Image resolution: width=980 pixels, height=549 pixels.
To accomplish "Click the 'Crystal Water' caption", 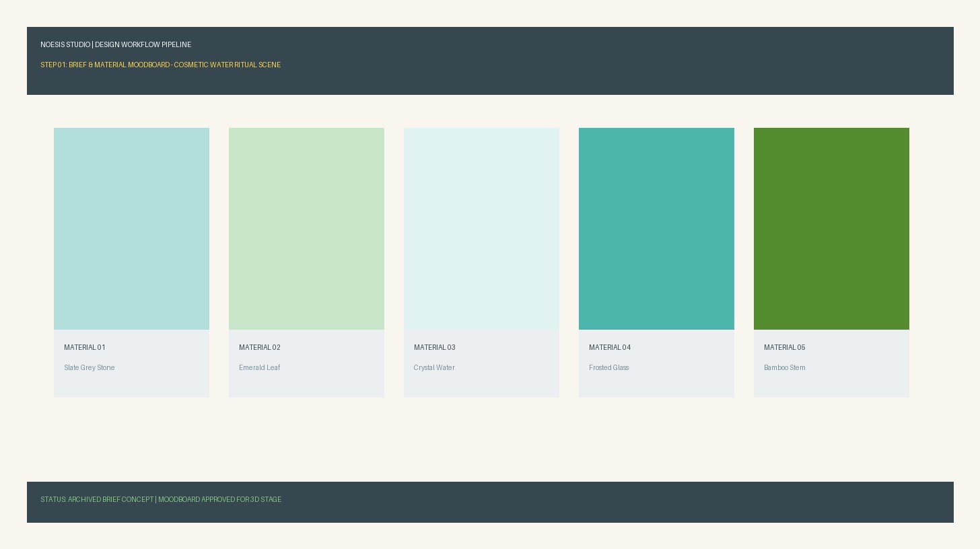I will pos(434,367).
